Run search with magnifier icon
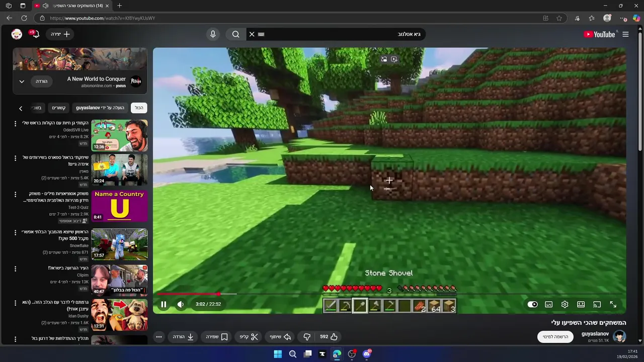The image size is (644, 362). click(236, 34)
